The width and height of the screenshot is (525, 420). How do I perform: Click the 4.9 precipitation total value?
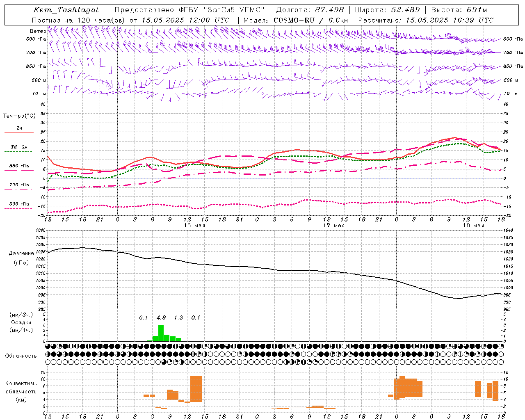[161, 317]
